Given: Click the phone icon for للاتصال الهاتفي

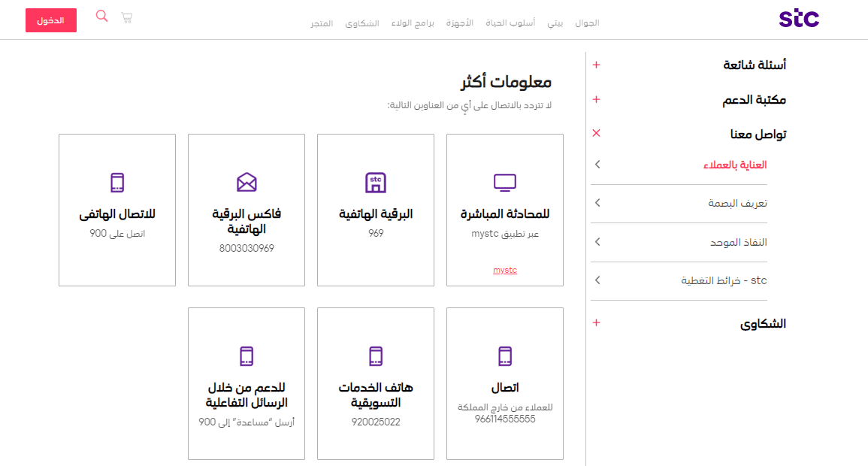Looking at the screenshot, I should coord(117,183).
